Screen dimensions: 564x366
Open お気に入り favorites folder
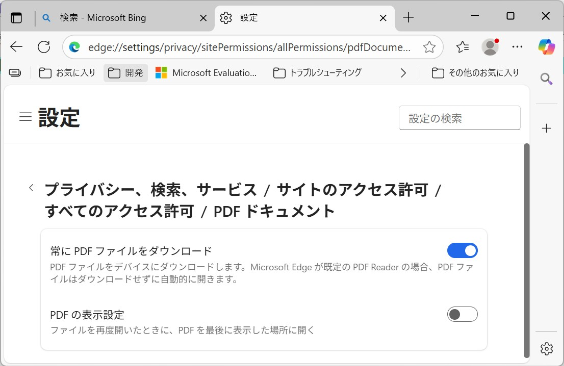(x=67, y=73)
